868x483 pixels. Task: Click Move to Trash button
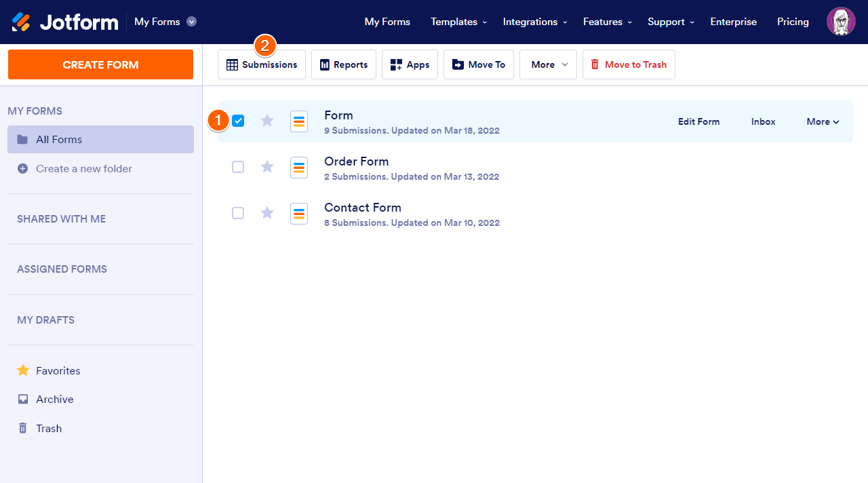point(628,64)
